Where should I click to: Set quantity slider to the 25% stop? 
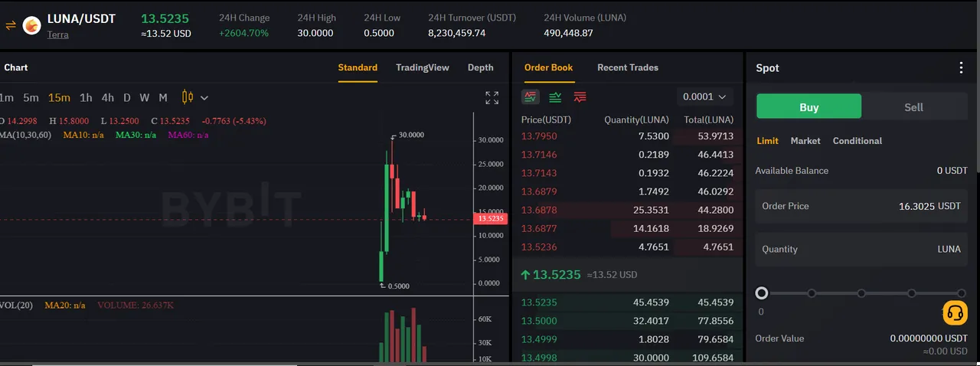click(x=812, y=293)
